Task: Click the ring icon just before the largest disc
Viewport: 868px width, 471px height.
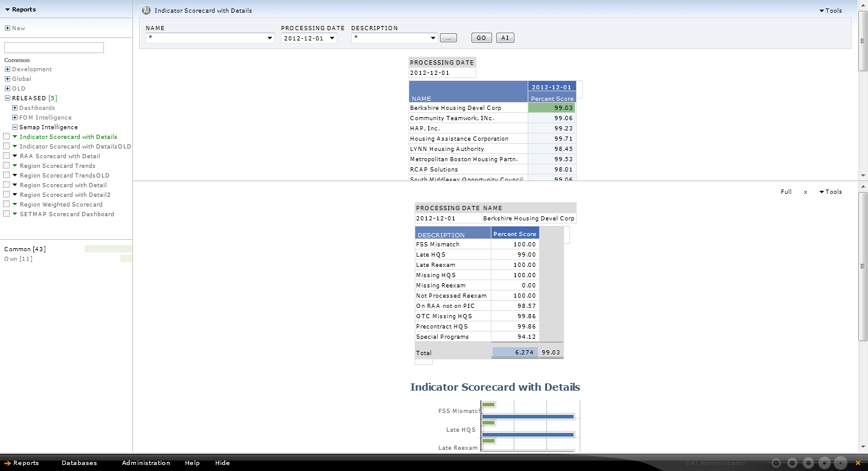Action: [x=824, y=463]
